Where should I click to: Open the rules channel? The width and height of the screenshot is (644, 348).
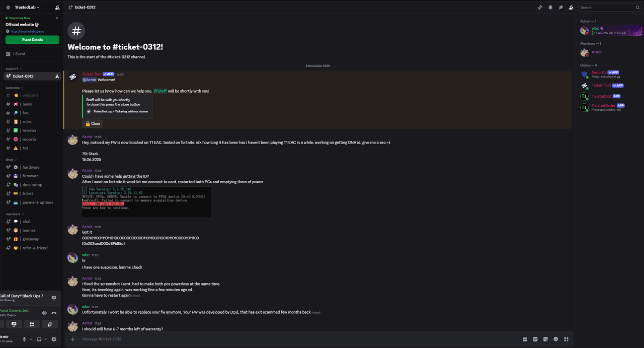pyautogui.click(x=27, y=122)
